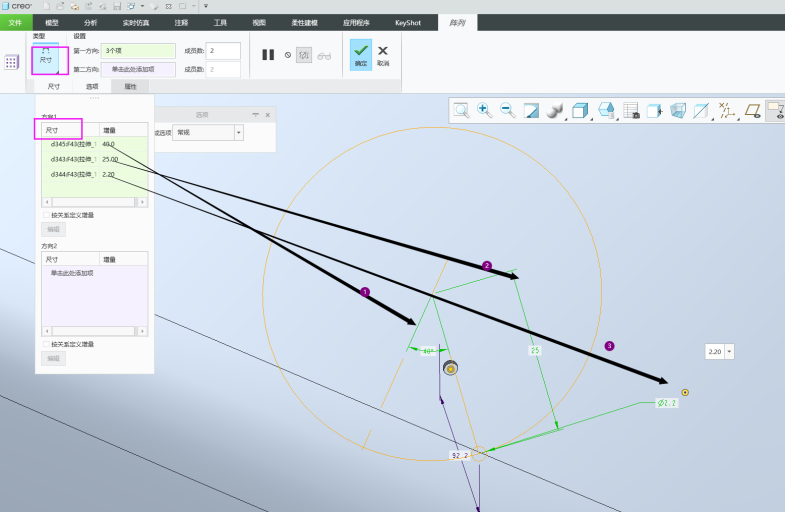
Task: Expand the 常规 options dropdown
Action: pyautogui.click(x=238, y=132)
